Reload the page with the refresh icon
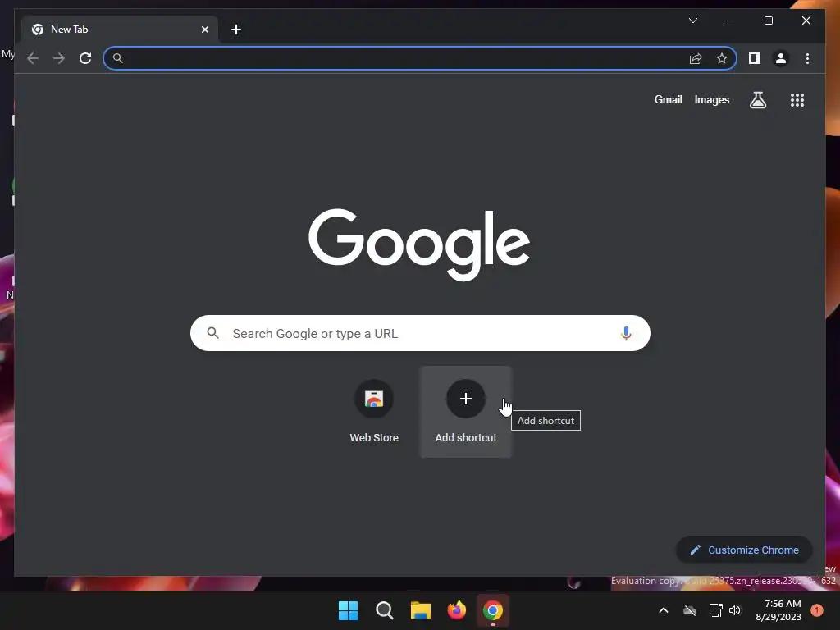This screenshot has width=840, height=630. coord(85,58)
